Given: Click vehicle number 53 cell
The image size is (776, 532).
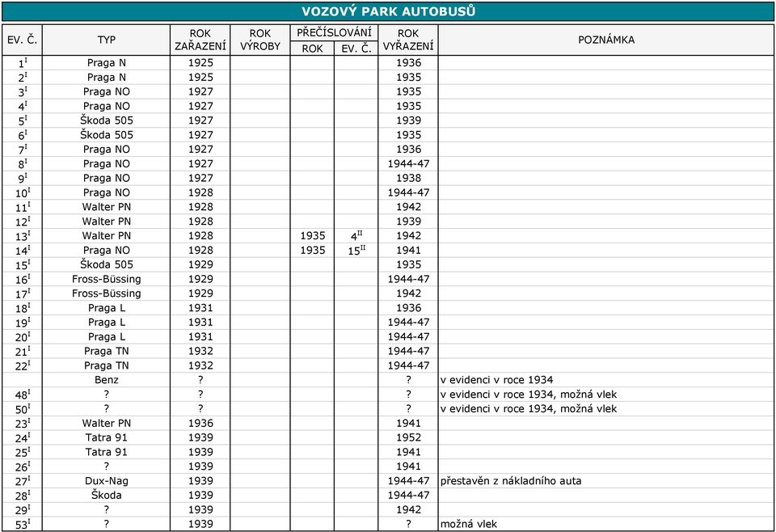Looking at the screenshot, I should point(23,524).
